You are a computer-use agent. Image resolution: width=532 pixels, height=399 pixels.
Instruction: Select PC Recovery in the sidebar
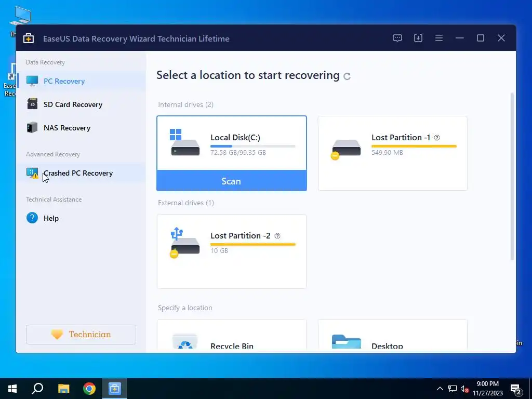click(x=81, y=81)
